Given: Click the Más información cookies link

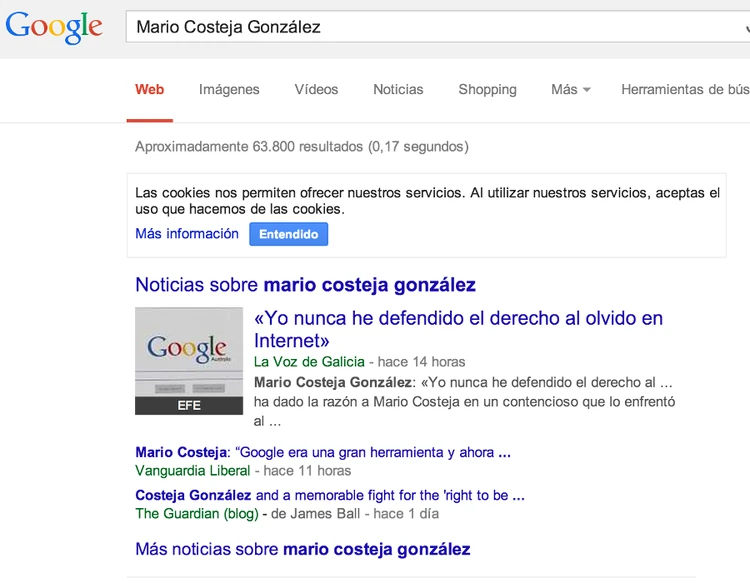Looking at the screenshot, I should (187, 233).
